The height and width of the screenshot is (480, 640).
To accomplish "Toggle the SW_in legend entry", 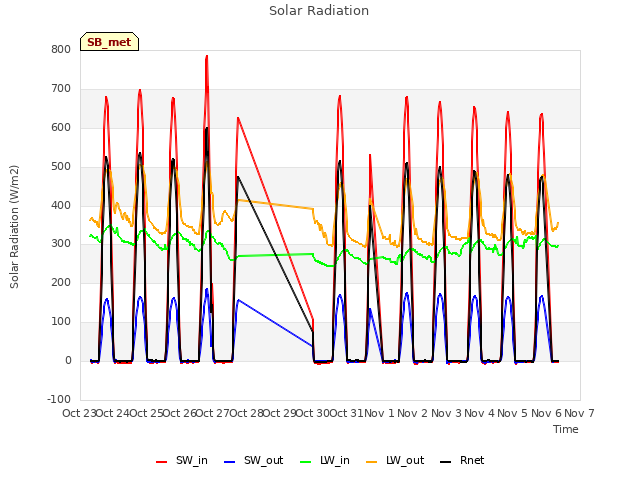I will (x=182, y=461).
